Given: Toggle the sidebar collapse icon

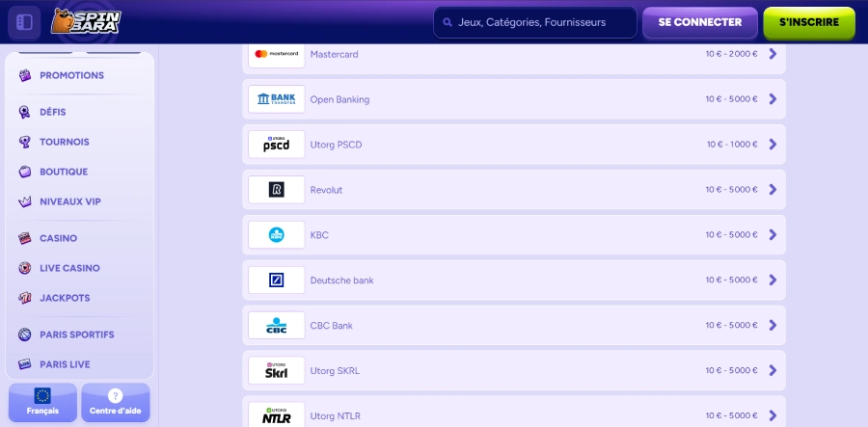Looking at the screenshot, I should pos(26,21).
